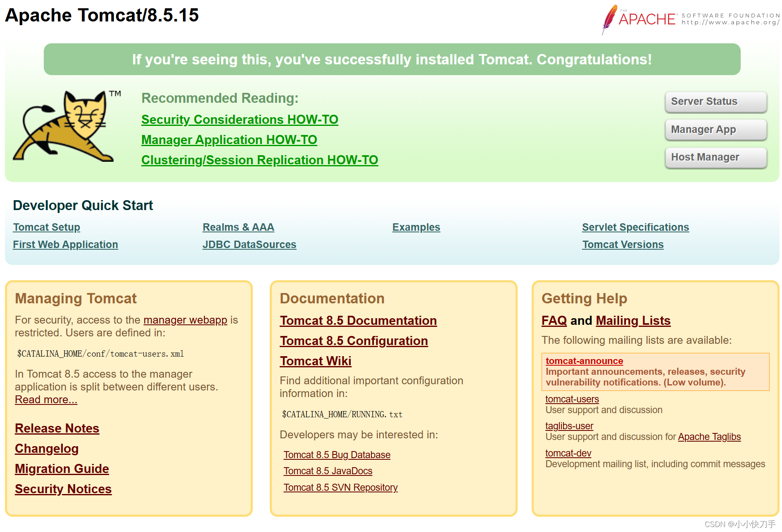Click the Recommended Reading heading
The image size is (782, 532).
click(220, 98)
